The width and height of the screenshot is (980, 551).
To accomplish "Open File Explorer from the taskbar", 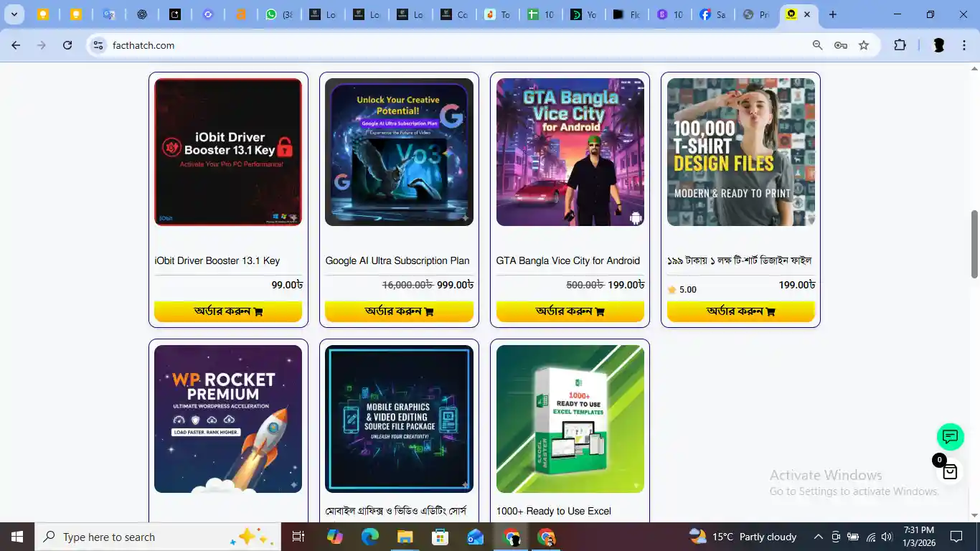I will tap(405, 537).
